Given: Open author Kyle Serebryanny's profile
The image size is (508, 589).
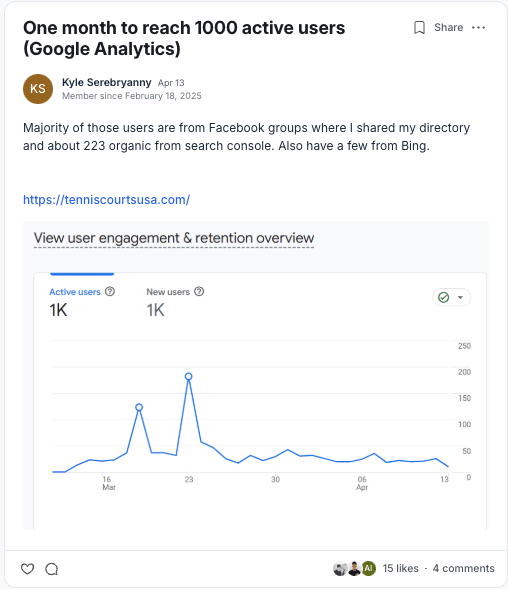Looking at the screenshot, I should coord(107,82).
